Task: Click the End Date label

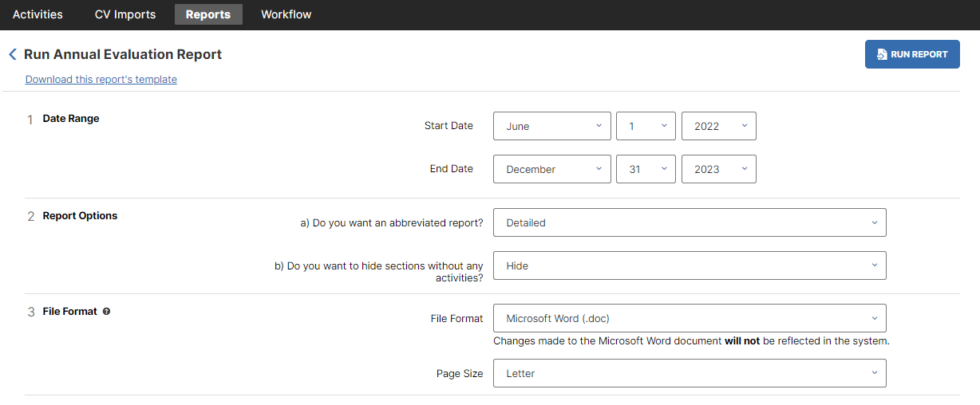Action: point(451,168)
